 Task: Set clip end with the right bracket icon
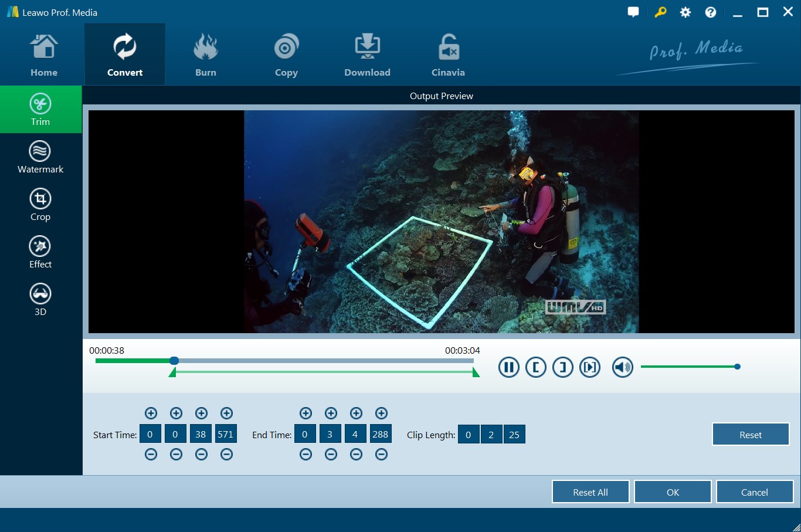coord(563,367)
